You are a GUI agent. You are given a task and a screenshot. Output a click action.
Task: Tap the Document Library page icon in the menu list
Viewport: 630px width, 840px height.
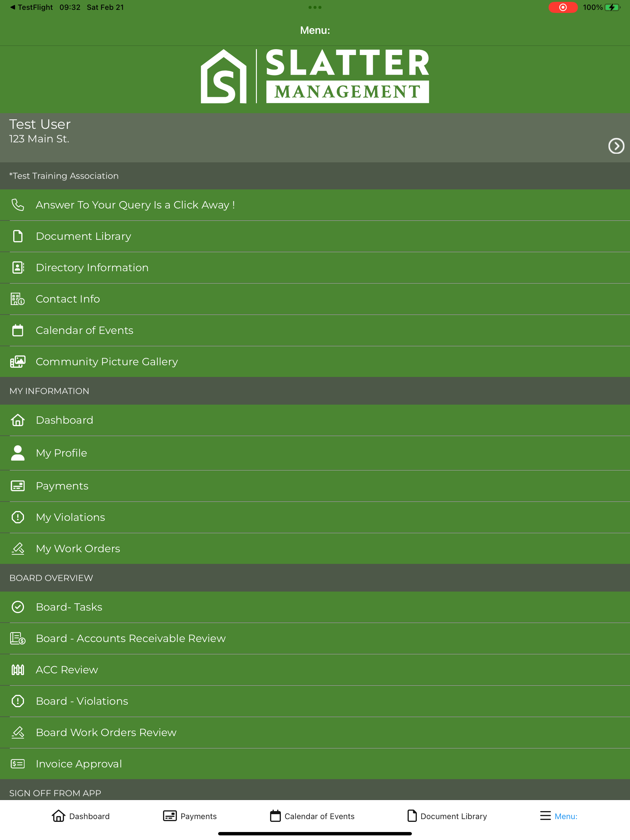(18, 236)
